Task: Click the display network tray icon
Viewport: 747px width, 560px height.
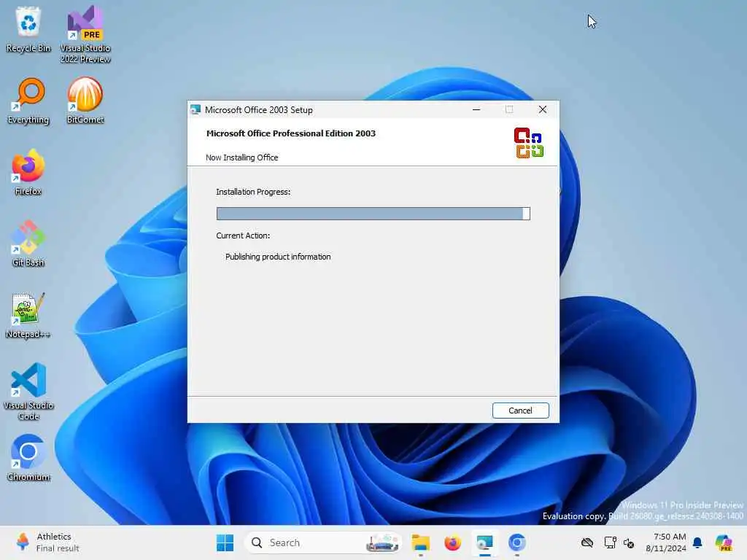Action: pyautogui.click(x=610, y=542)
